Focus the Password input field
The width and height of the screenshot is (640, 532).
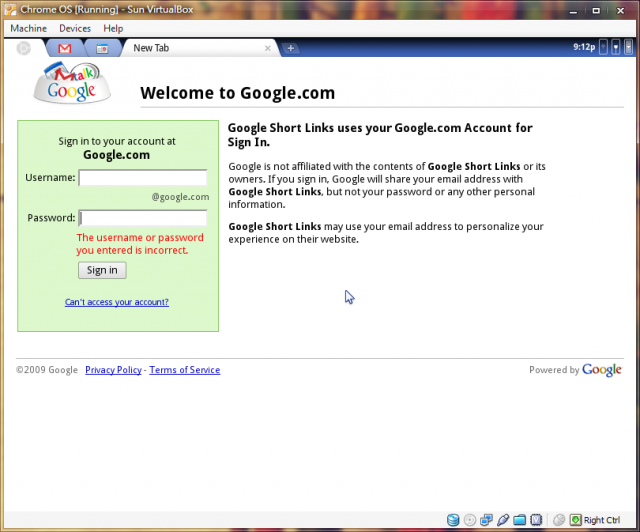[143, 218]
